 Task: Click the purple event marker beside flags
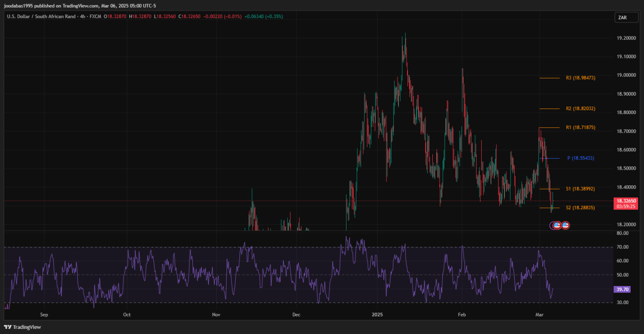click(x=552, y=225)
